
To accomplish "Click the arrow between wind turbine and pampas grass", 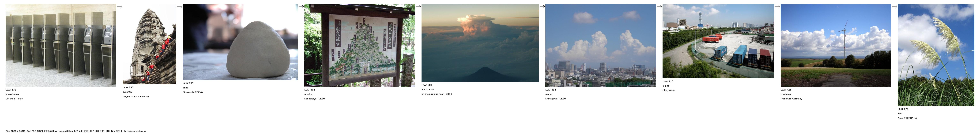I will coord(895,7).
